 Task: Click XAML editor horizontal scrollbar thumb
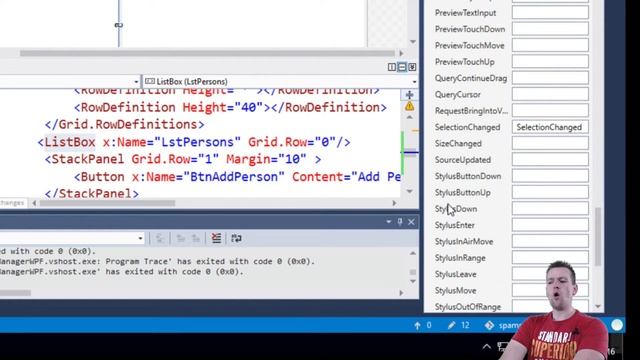pos(107,203)
